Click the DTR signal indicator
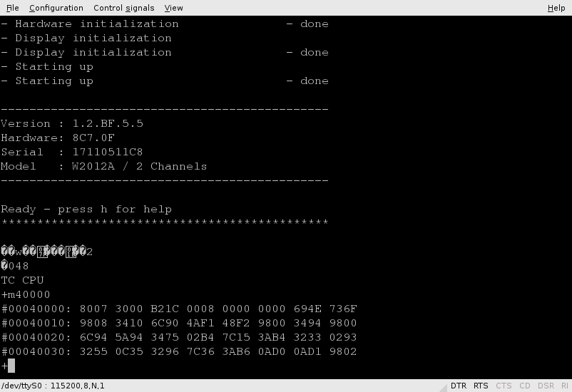This screenshot has width=572, height=392. (458, 386)
